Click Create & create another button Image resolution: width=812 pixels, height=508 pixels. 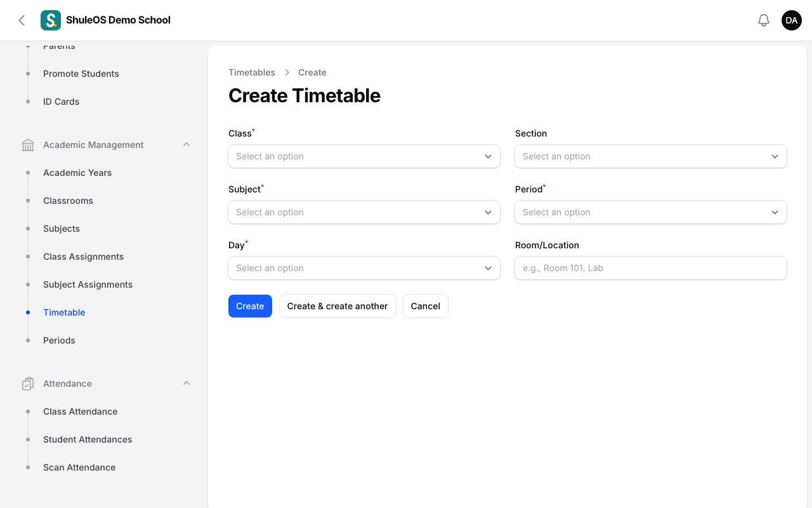(337, 306)
